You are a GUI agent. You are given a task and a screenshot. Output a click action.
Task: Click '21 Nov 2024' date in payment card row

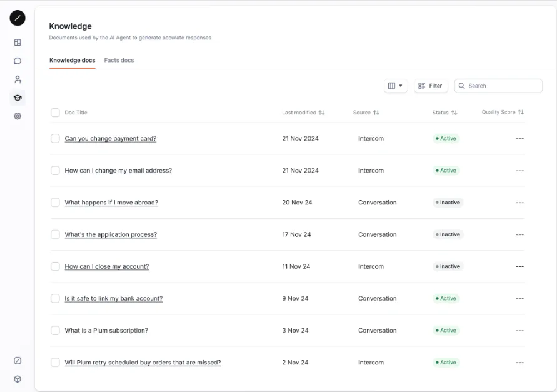click(300, 139)
